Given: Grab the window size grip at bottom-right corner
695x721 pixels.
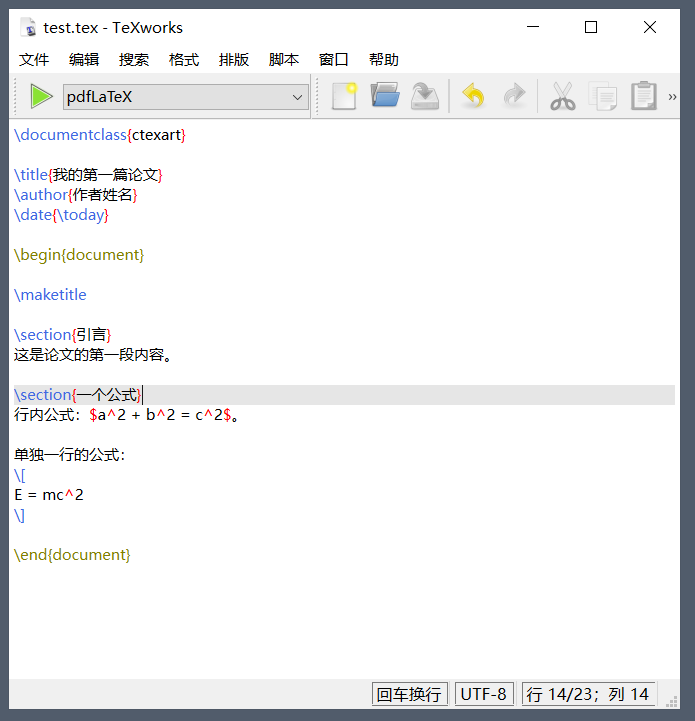Looking at the screenshot, I should (x=672, y=701).
